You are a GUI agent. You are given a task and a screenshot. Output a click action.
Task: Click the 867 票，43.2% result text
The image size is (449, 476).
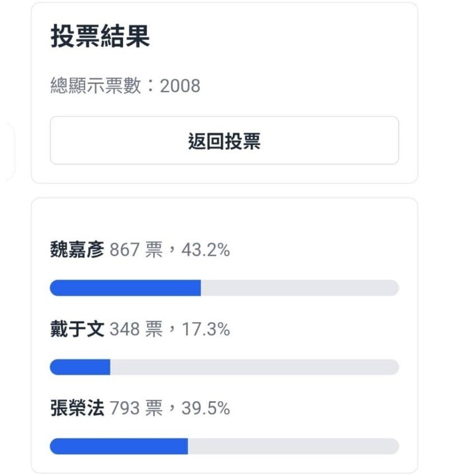169,250
